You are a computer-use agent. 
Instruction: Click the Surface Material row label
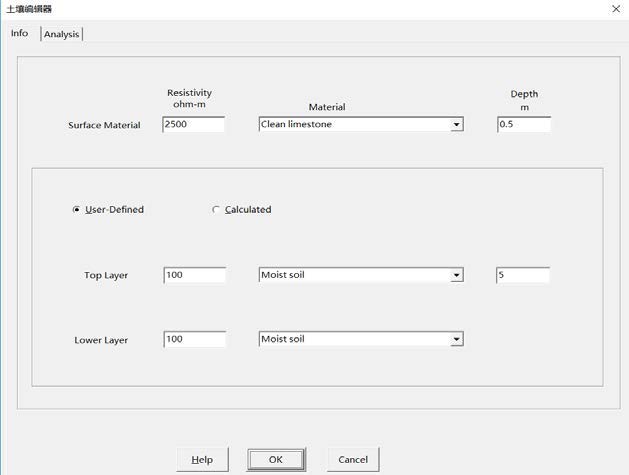tap(104, 126)
